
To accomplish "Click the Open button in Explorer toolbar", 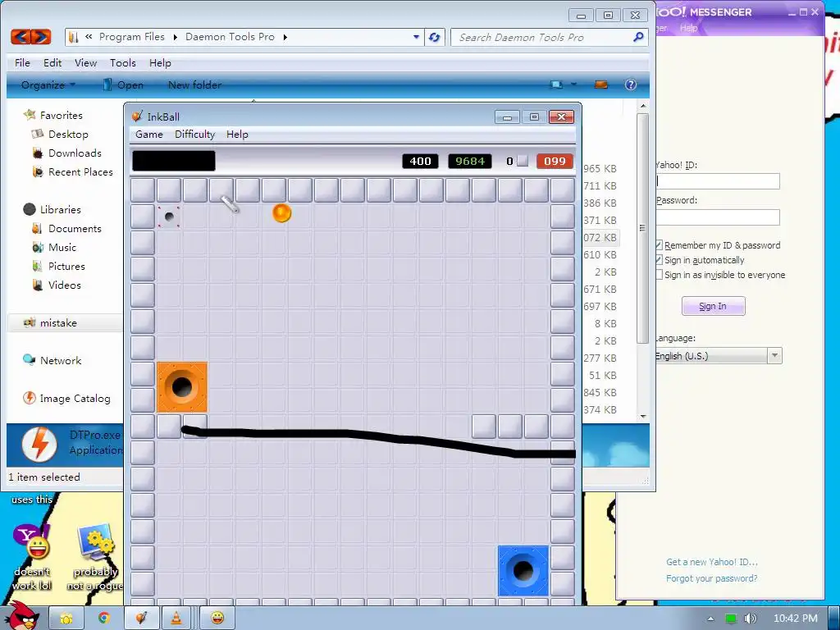I will pyautogui.click(x=123, y=84).
